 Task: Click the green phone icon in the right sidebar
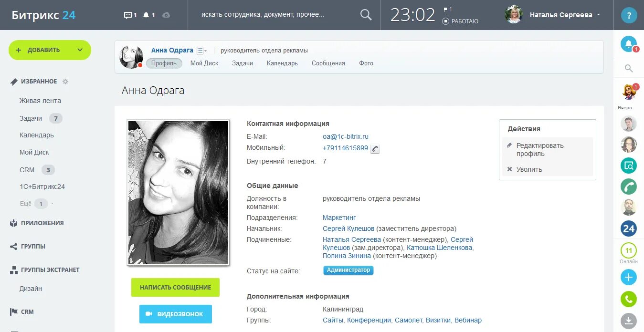click(629, 299)
